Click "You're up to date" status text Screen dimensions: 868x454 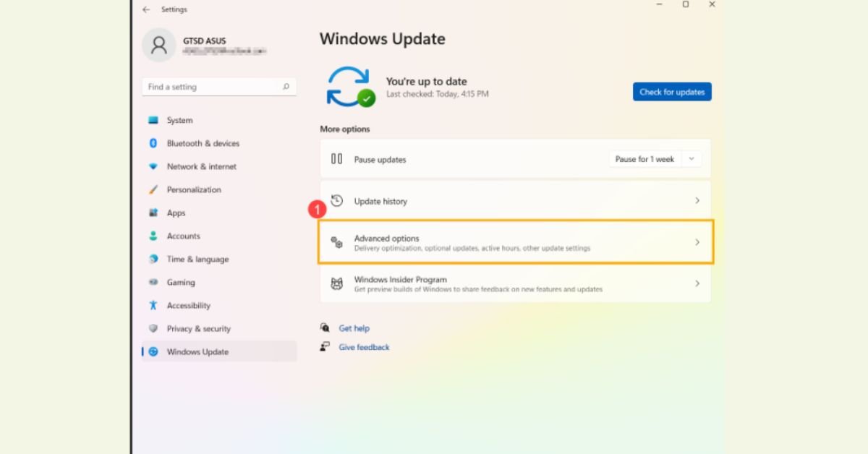(427, 82)
